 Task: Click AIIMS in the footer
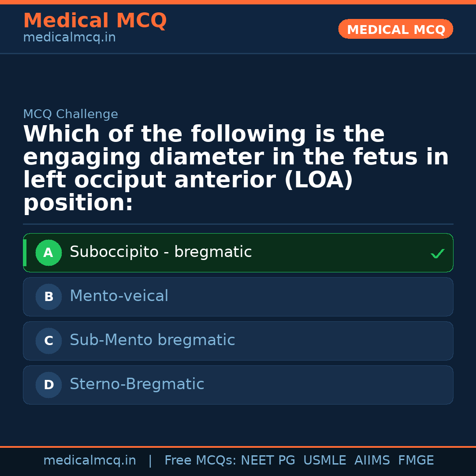tap(372, 460)
